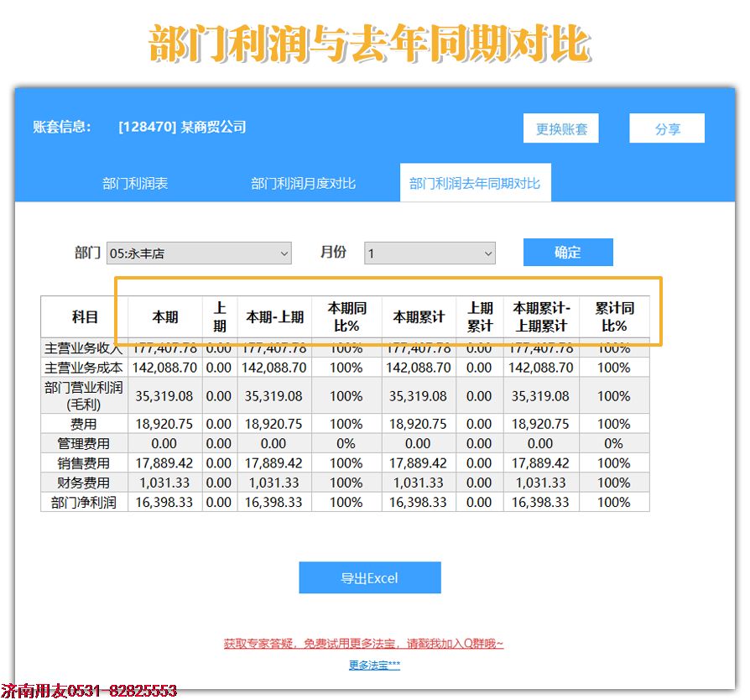
Task: Select the 主营业务成本 row label
Action: point(84,368)
